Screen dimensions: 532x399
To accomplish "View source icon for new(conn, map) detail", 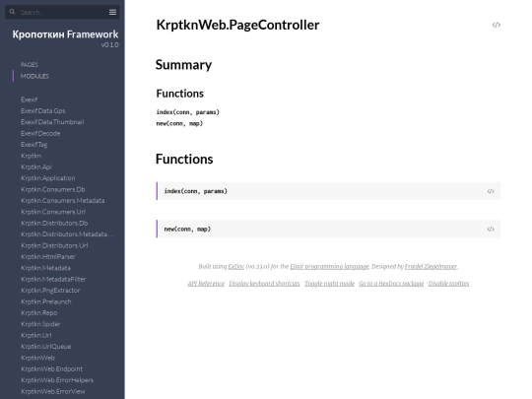I will click(491, 230).
